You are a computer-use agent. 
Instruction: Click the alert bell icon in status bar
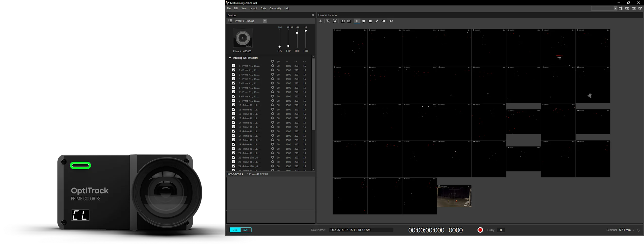click(x=638, y=230)
